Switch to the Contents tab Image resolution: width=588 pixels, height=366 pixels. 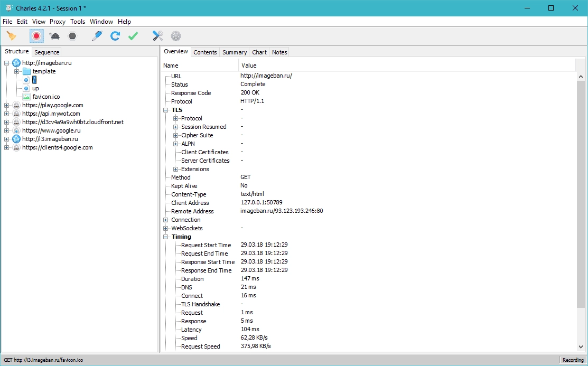pos(205,52)
